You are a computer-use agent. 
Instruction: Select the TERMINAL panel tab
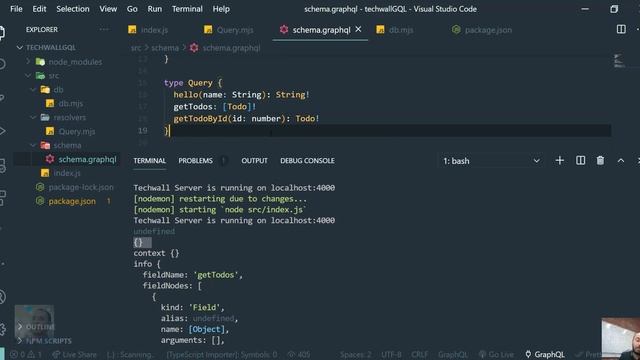click(x=149, y=161)
